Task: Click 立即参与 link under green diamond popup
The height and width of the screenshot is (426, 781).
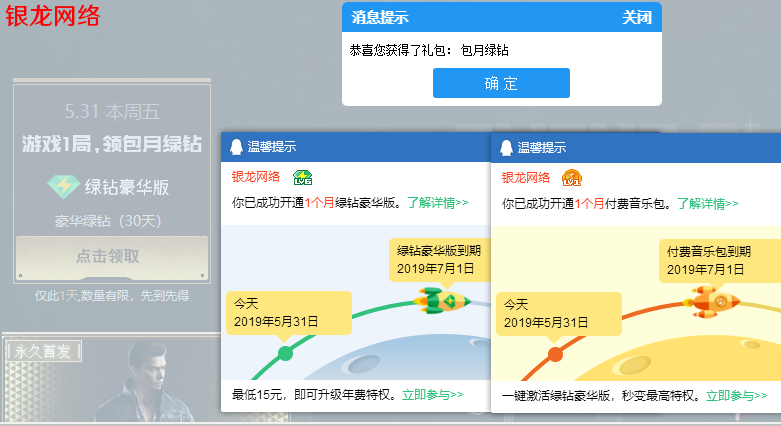Action: click(x=433, y=395)
